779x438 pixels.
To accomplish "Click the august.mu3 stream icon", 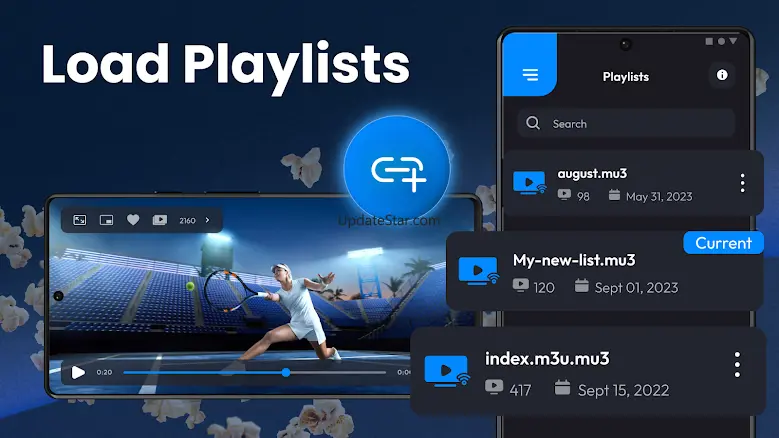I will tap(530, 183).
